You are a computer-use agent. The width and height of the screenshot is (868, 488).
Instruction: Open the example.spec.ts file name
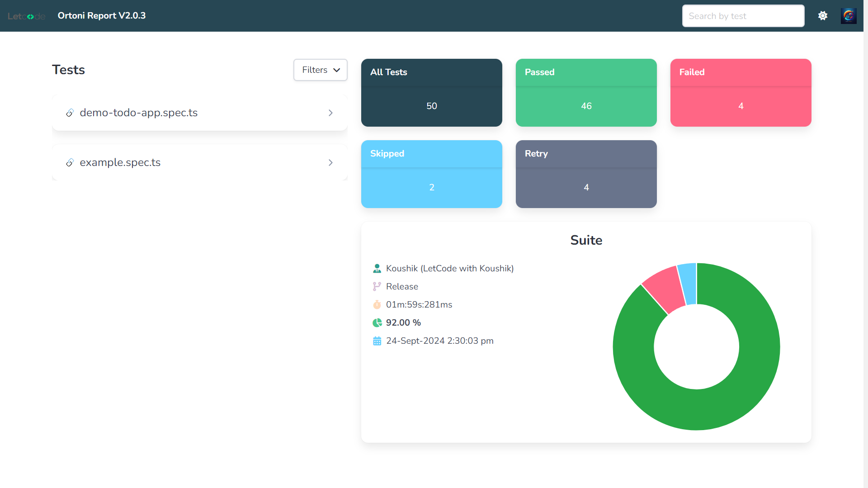pos(120,162)
